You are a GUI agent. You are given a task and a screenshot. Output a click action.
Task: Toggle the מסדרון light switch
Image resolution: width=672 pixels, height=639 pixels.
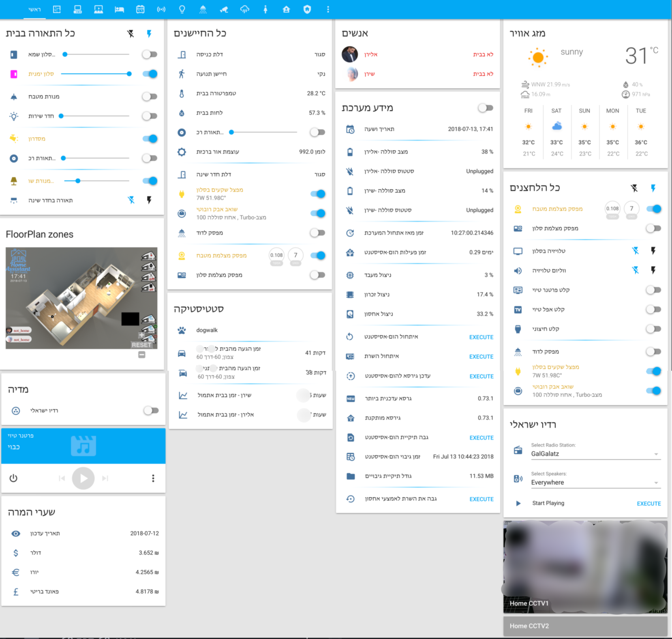tap(150, 139)
